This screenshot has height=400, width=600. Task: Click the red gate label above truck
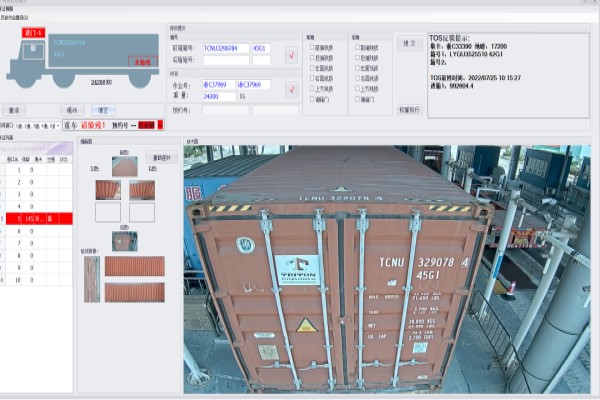click(35, 32)
